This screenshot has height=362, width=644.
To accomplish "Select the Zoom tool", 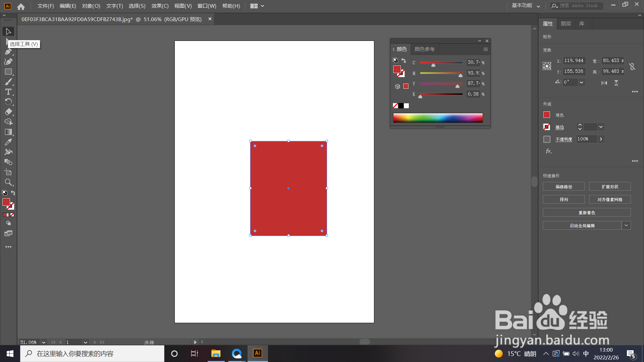I will tap(8, 182).
